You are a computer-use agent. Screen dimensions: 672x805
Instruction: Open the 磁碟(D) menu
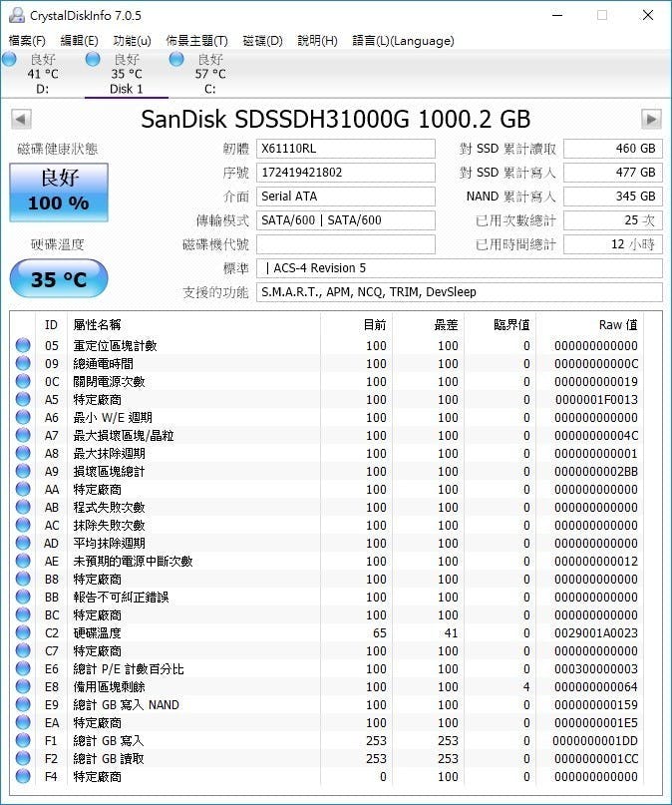pyautogui.click(x=262, y=41)
